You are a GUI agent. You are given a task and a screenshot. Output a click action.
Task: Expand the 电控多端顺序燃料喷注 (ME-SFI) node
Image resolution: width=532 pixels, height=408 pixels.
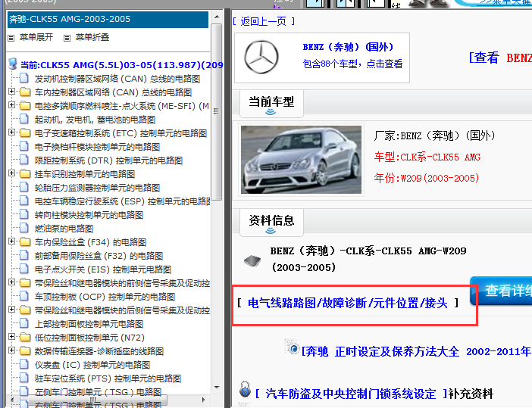coord(12,105)
